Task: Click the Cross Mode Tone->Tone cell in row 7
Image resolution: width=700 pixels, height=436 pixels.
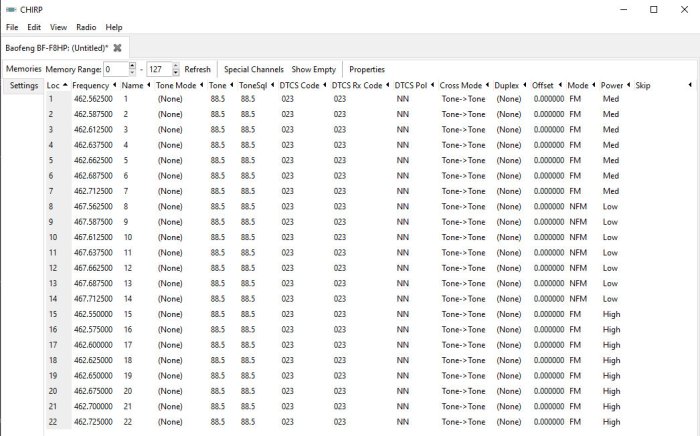Action: [463, 191]
